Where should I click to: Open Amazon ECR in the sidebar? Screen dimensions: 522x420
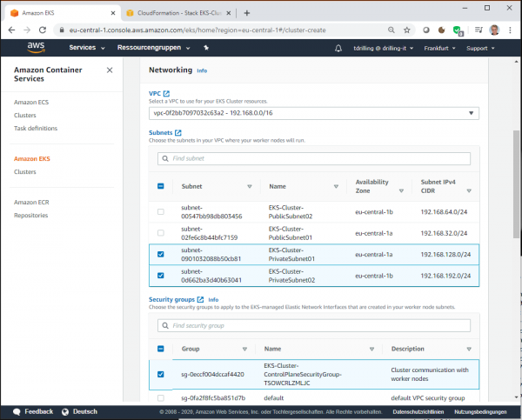pos(31,202)
